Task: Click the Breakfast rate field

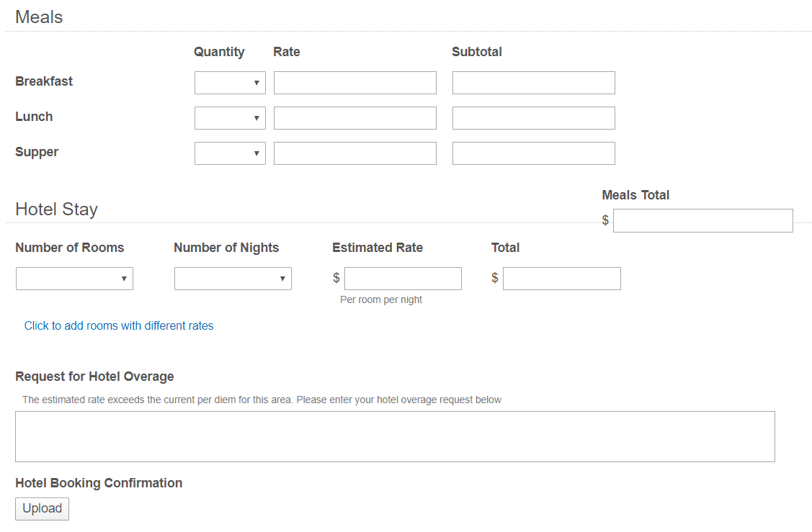Action: click(354, 83)
